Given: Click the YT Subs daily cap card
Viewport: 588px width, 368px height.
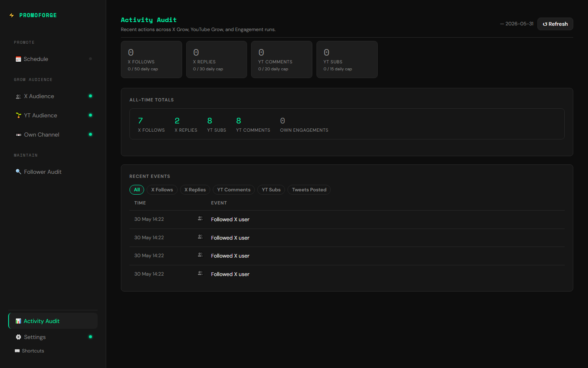Looking at the screenshot, I should (347, 59).
